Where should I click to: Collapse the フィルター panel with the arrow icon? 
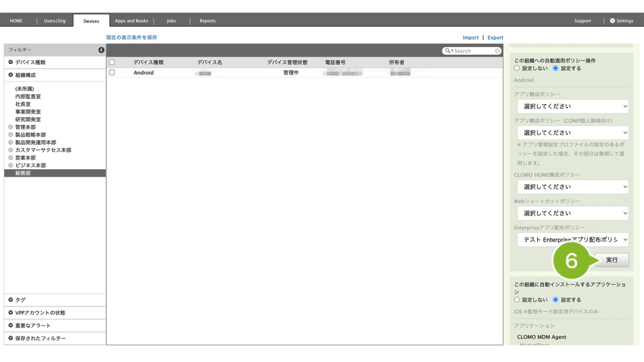pyautogui.click(x=101, y=50)
